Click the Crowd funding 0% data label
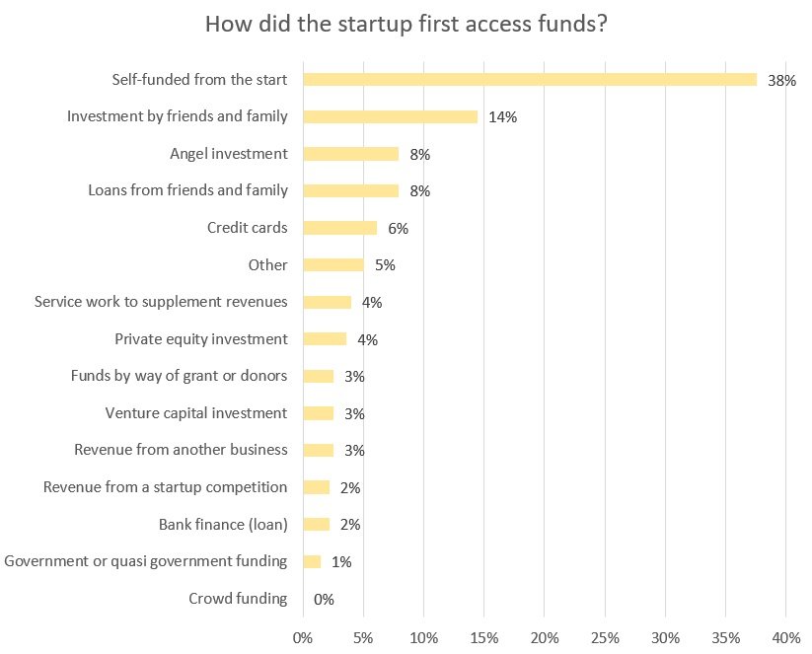This screenshot has height=654, width=812. 324,599
